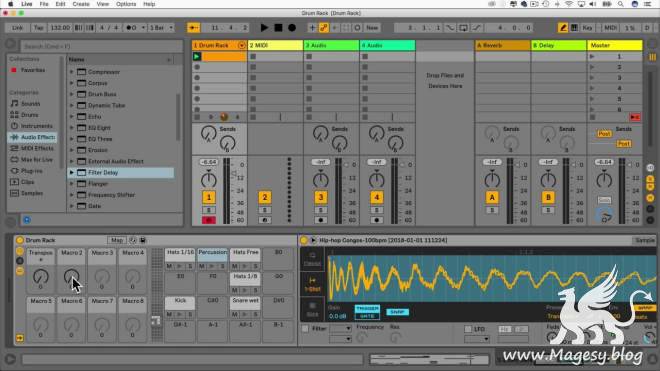Open the Key map mode switch
660x371 pixels.
click(x=587, y=28)
